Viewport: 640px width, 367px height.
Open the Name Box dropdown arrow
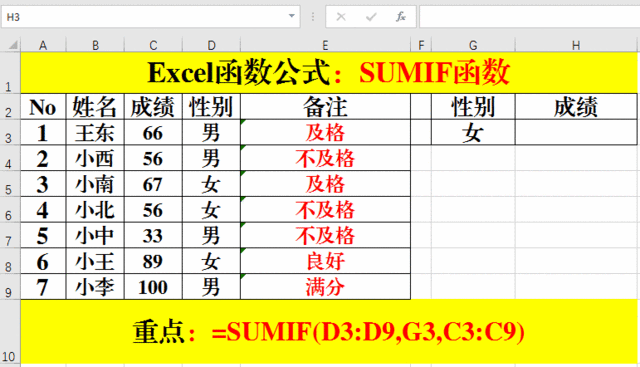pyautogui.click(x=291, y=16)
